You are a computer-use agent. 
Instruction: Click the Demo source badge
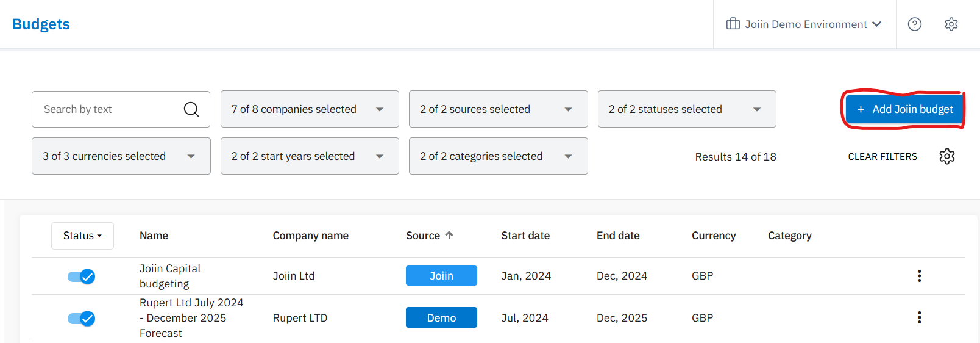[x=441, y=317]
